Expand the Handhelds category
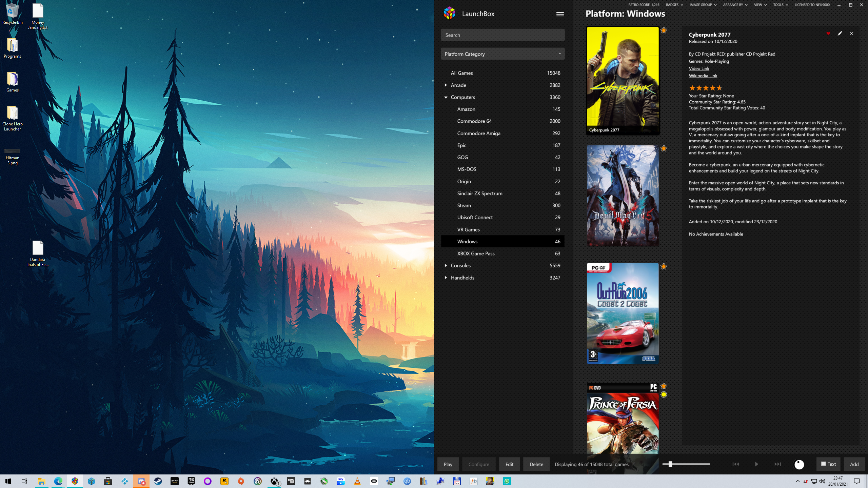The width and height of the screenshot is (868, 488). click(x=446, y=278)
